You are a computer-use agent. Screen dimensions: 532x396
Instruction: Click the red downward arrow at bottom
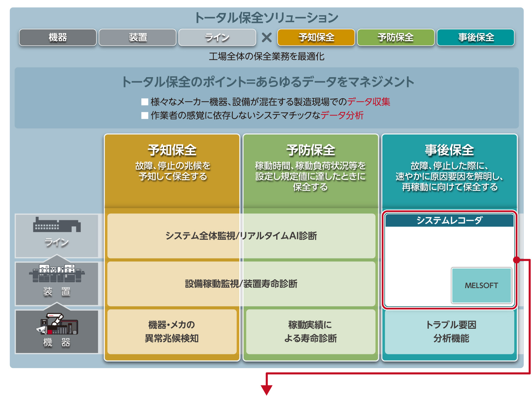266,389
